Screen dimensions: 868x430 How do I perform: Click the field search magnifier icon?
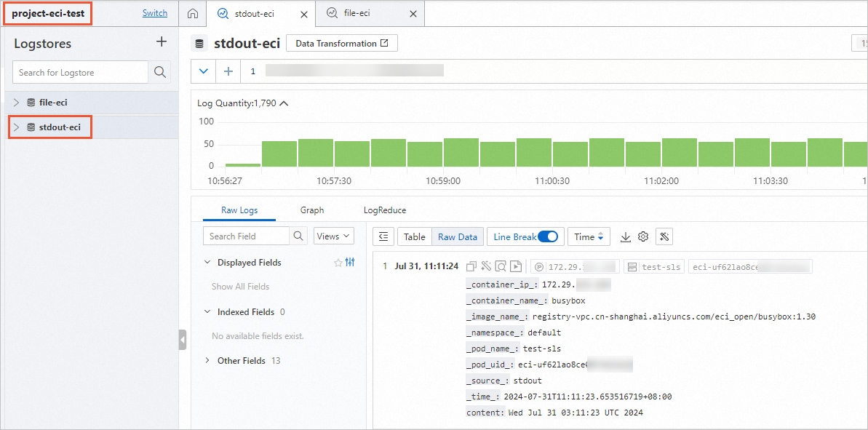click(298, 236)
